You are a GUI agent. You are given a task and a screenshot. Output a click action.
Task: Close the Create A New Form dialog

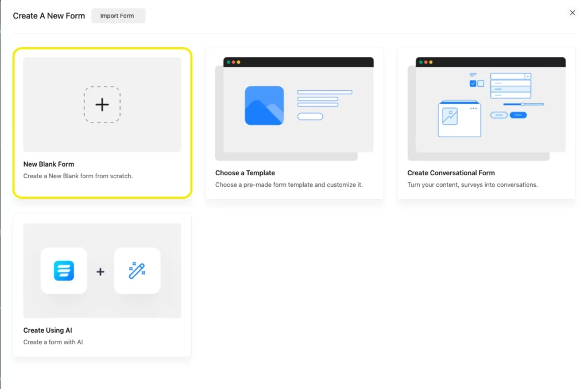coord(572,13)
